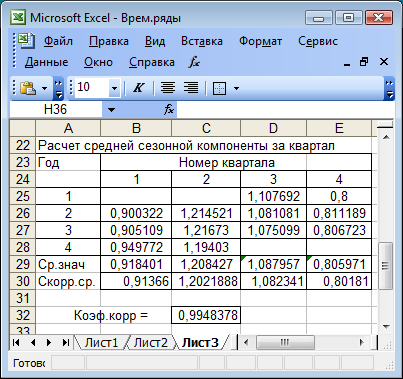The image size is (403, 379).
Task: Click the Excel workbook icon in menu bar
Action: [26, 41]
